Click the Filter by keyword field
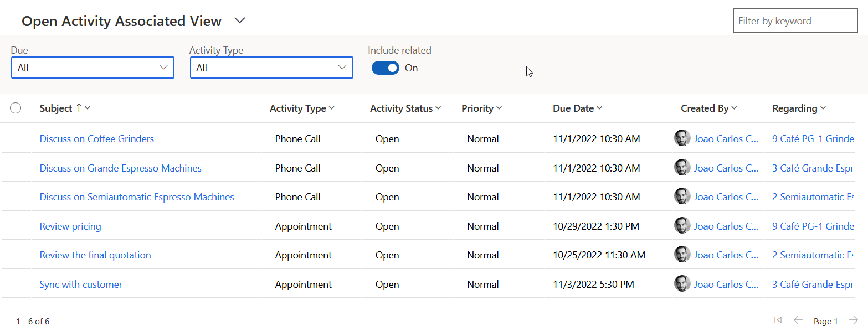Image resolution: width=868 pixels, height=331 pixels. point(795,20)
